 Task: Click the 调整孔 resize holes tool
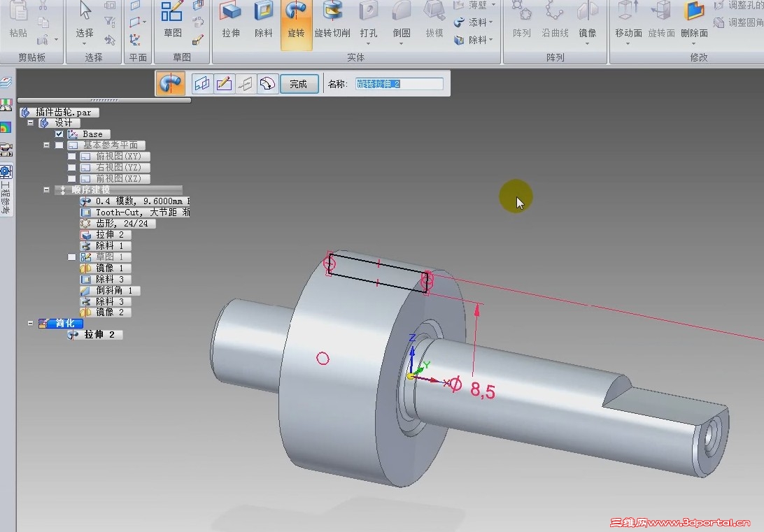739,6
